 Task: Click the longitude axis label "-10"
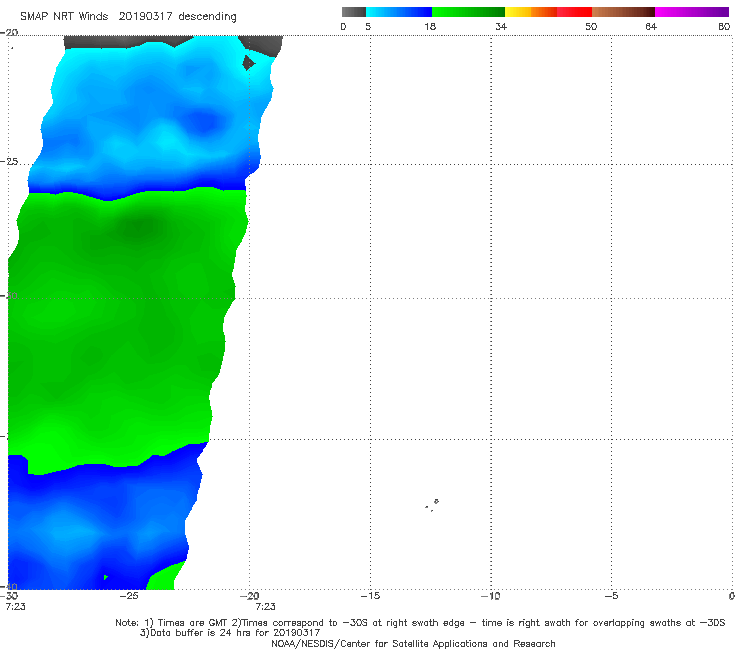[490, 596]
